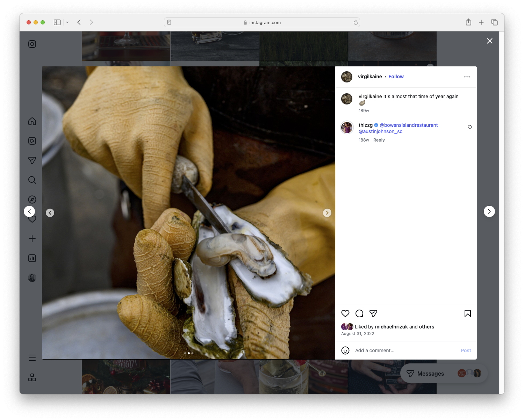Open the post options menu
Image resolution: width=524 pixels, height=420 pixels.
tap(467, 77)
